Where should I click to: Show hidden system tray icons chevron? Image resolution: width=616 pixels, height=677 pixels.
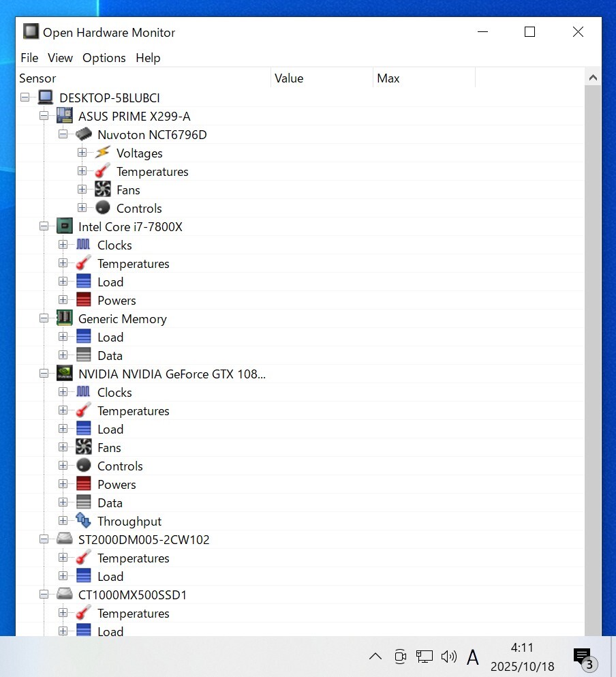375,657
